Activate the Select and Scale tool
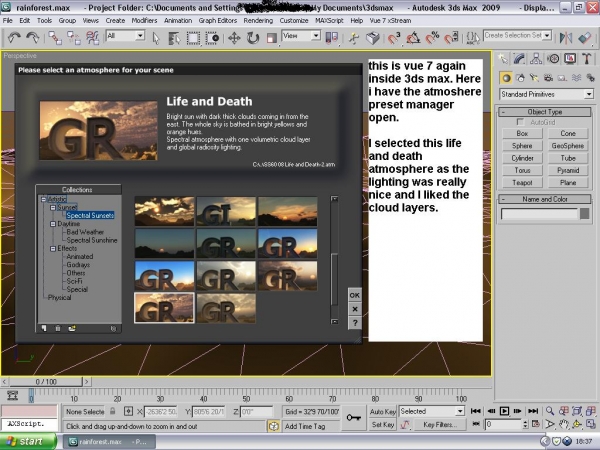600x450 pixels. (271, 38)
